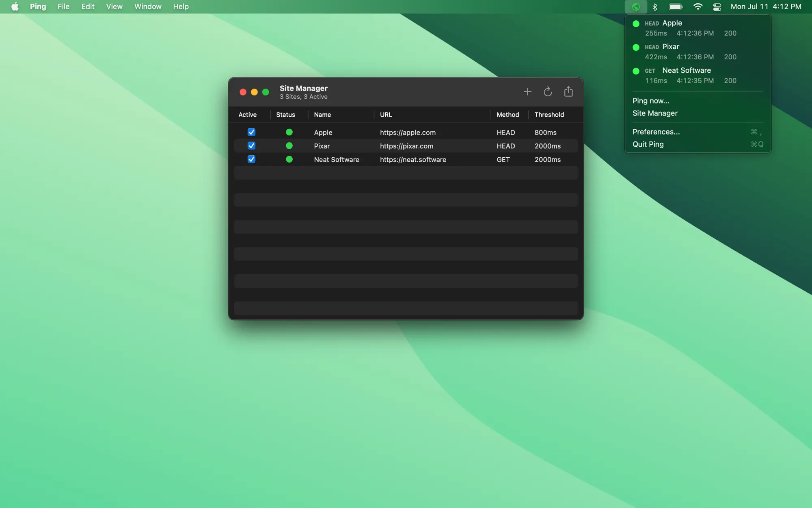Click the Wi-Fi status icon
The height and width of the screenshot is (508, 812).
(698, 7)
